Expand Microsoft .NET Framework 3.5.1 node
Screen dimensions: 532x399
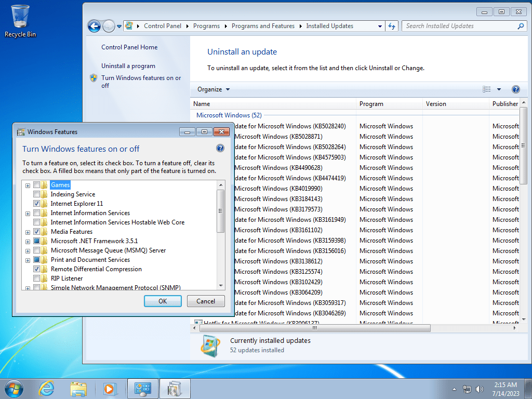click(28, 242)
